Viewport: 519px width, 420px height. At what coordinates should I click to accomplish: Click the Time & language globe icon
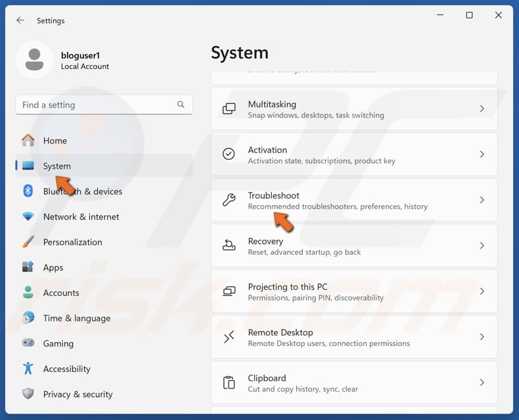pyautogui.click(x=28, y=317)
